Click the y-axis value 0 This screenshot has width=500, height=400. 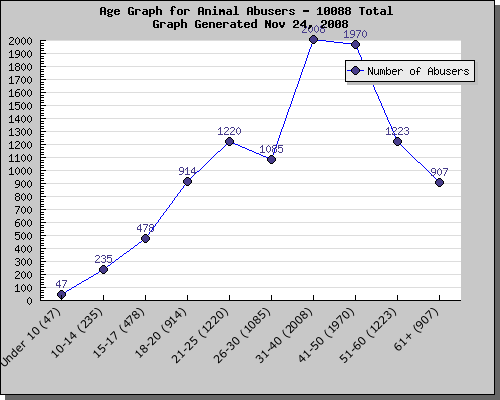[x=30, y=301]
